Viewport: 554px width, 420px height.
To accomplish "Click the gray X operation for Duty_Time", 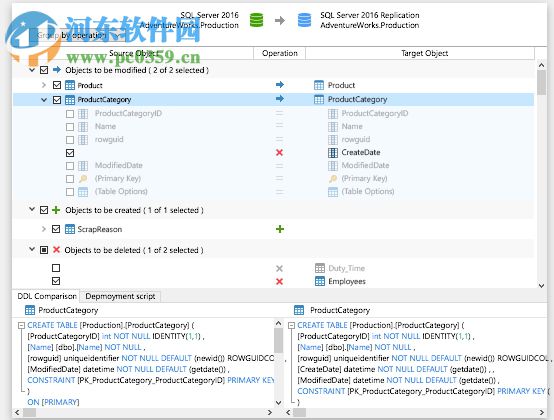I will [x=279, y=268].
